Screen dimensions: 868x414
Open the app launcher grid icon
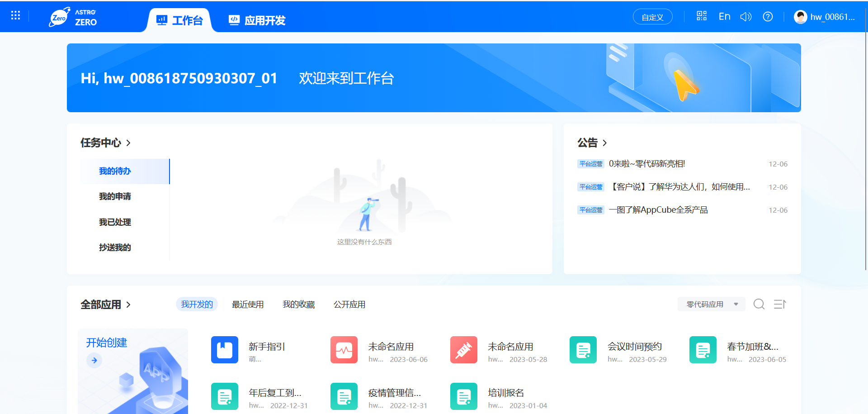click(15, 15)
